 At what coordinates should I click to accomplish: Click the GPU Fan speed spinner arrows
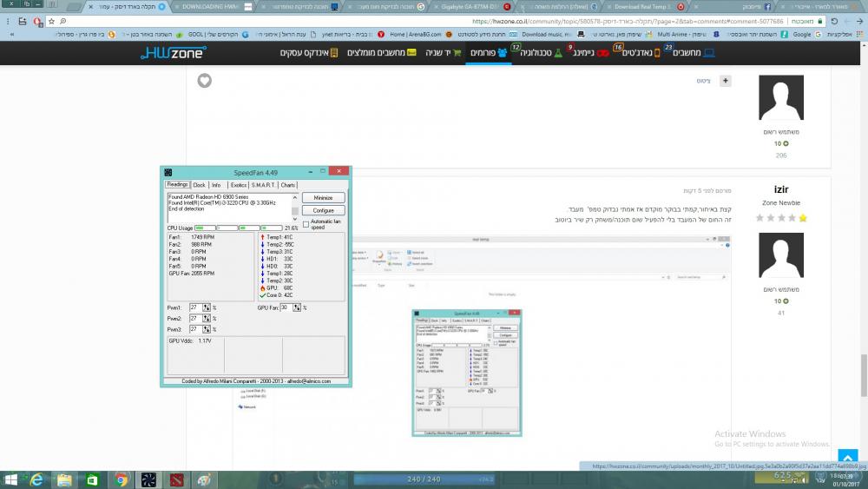tap(295, 307)
